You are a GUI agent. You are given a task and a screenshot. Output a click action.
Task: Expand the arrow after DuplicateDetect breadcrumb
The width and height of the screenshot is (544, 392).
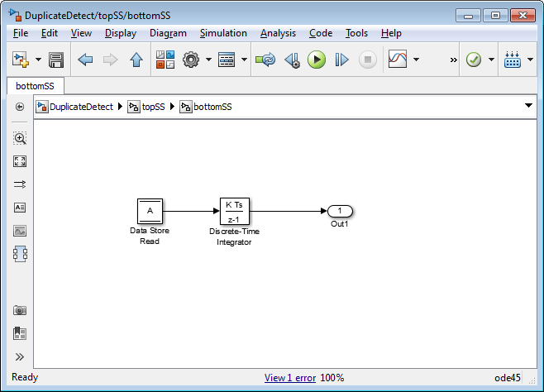120,107
